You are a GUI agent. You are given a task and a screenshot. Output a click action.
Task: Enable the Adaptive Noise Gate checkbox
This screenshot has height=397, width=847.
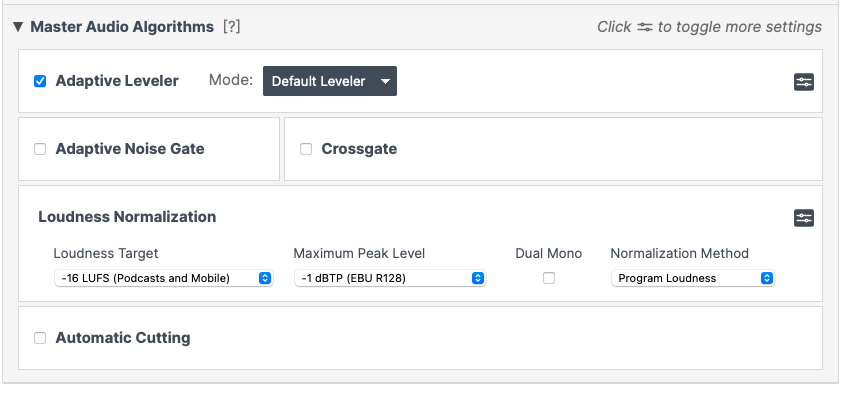click(40, 149)
